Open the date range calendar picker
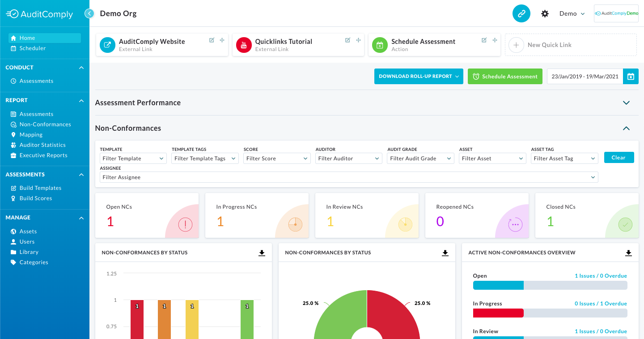The image size is (644, 339). pyautogui.click(x=631, y=77)
